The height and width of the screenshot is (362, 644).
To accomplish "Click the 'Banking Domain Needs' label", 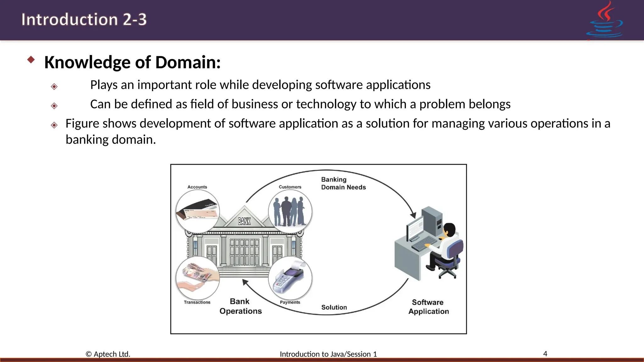I will point(343,184).
